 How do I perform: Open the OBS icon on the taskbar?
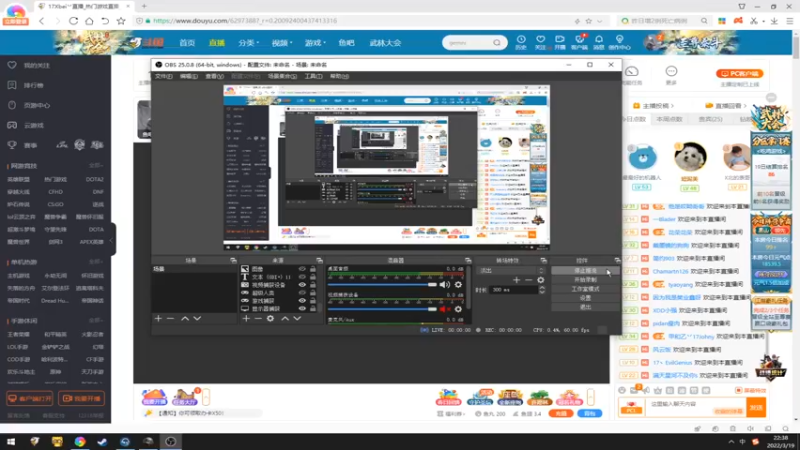(170, 441)
